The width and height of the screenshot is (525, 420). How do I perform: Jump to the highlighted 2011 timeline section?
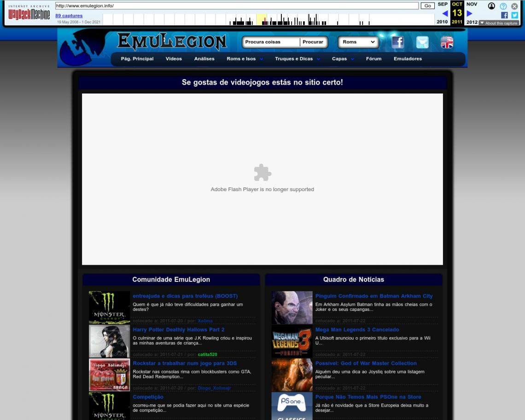pos(262,19)
